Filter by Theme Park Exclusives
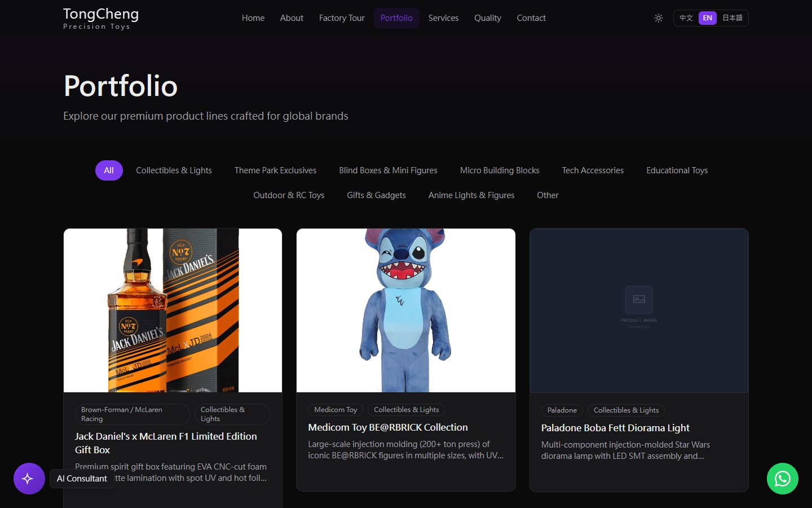The width and height of the screenshot is (812, 508). tap(275, 170)
